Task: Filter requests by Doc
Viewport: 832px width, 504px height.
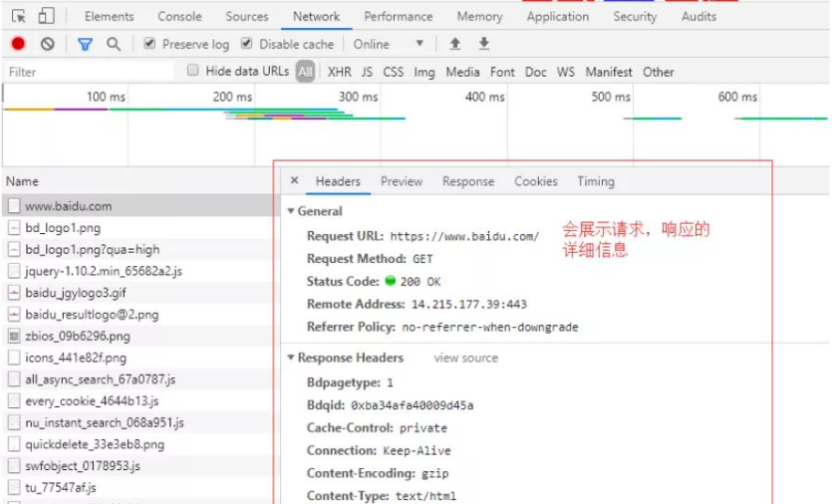Action: pos(535,72)
